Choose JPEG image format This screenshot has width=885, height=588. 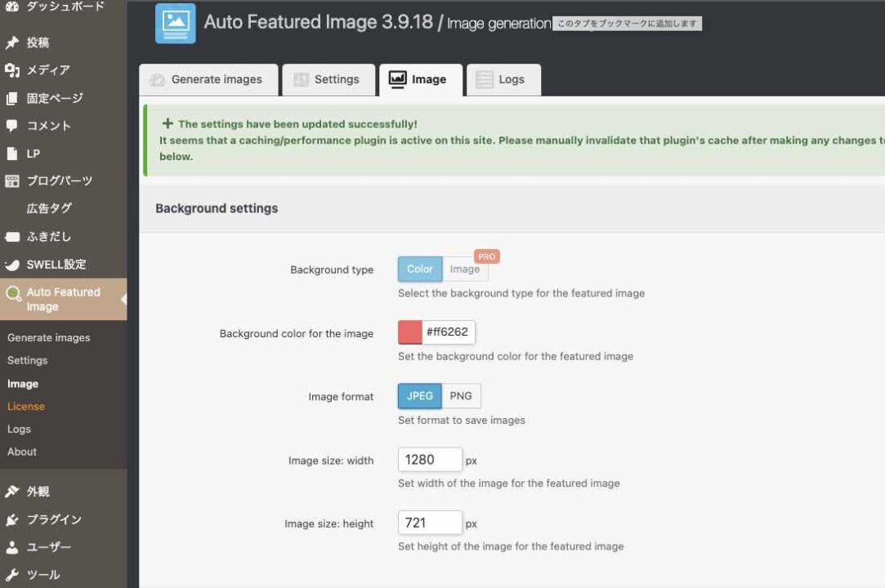click(420, 396)
